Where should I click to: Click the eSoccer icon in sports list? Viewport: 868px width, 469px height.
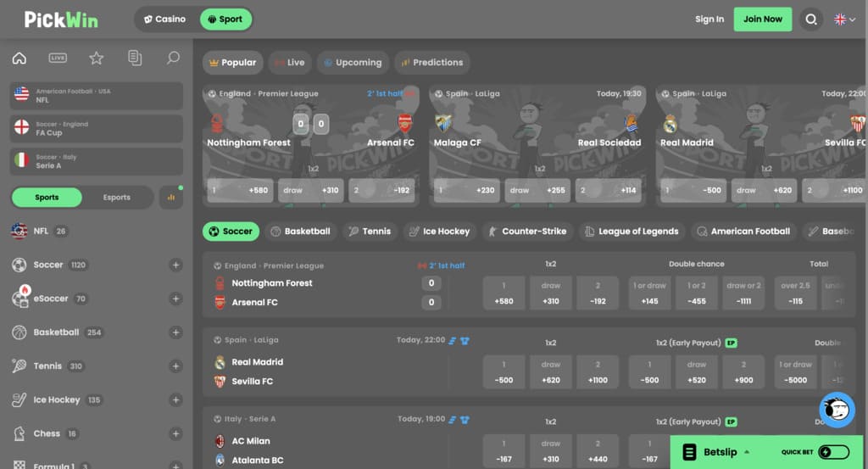(x=20, y=298)
